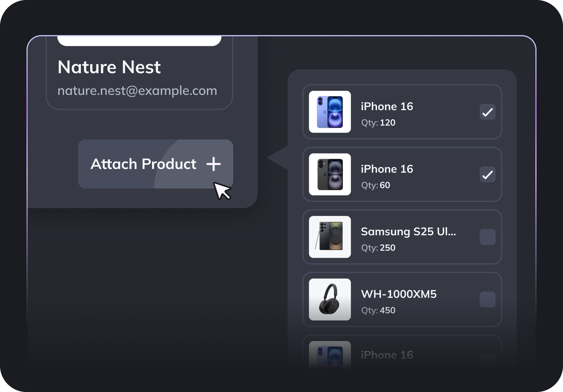This screenshot has width=563, height=392.
Task: Uncheck the blue iPhone 16 Qty 120 checkbox
Action: (487, 112)
